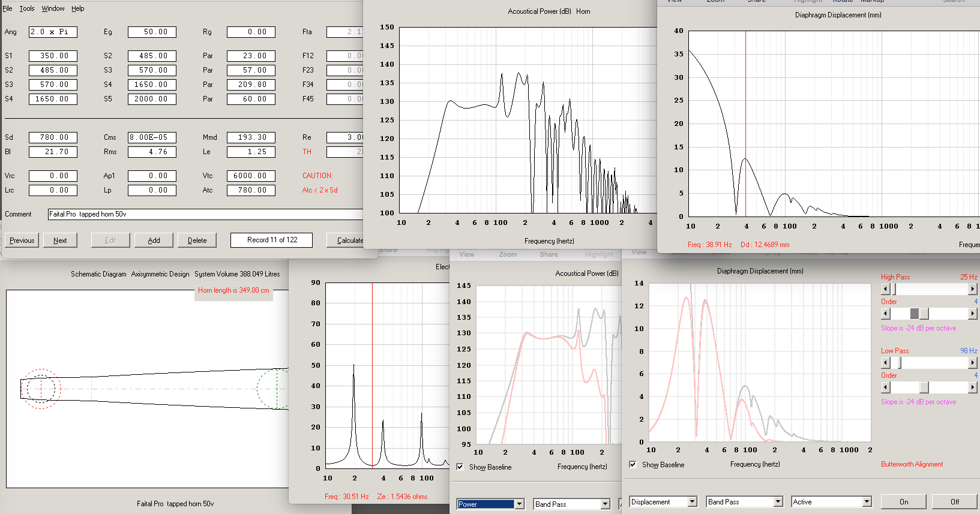This screenshot has width=980, height=514.
Task: Click the Next record button
Action: point(60,240)
